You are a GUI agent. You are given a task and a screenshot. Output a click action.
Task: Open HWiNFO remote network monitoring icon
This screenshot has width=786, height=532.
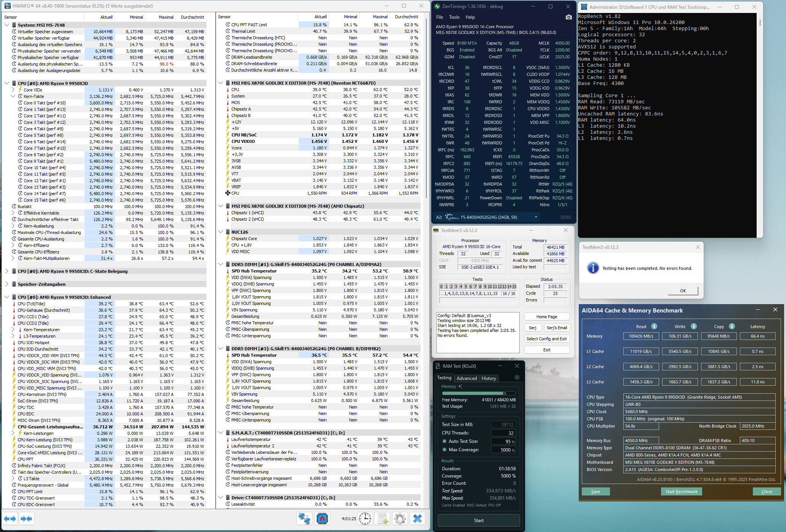304,519
